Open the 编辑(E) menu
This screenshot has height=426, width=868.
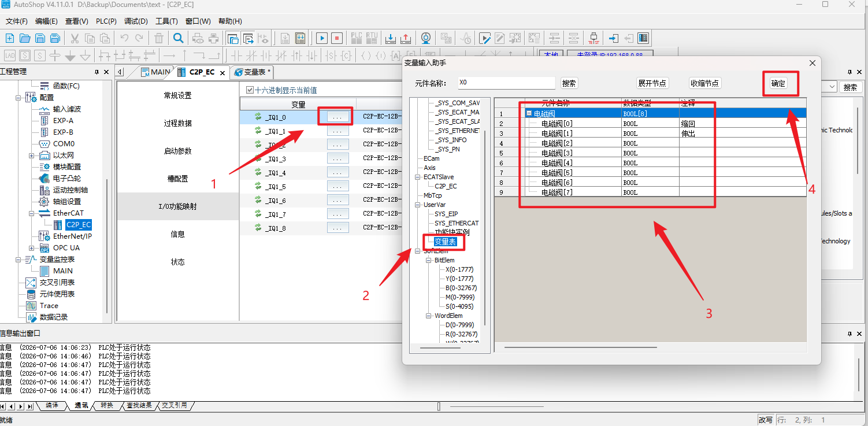[46, 21]
